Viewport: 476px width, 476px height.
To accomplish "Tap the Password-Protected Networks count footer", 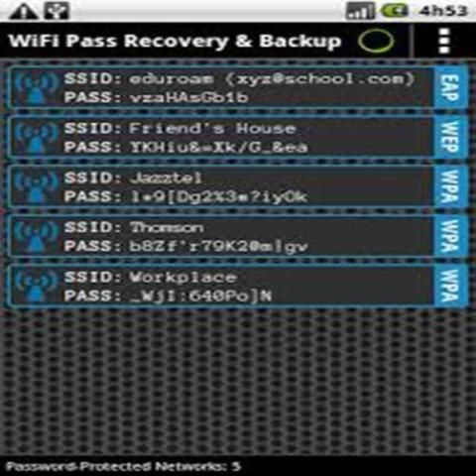I will (124, 466).
